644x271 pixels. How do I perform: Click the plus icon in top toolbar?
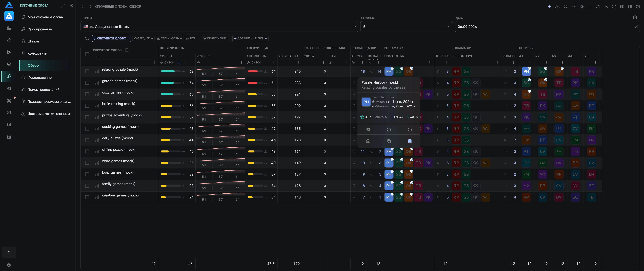pyautogui.click(x=549, y=7)
